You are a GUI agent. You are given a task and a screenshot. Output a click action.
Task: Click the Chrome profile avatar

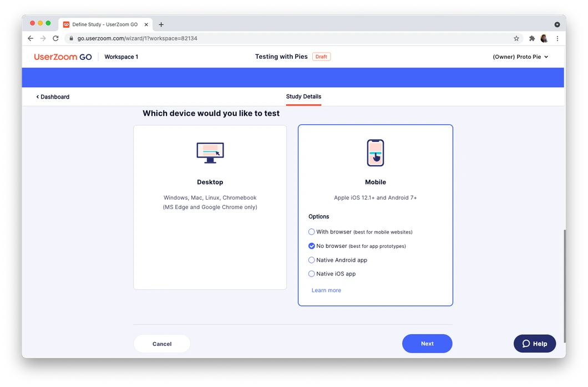(544, 38)
